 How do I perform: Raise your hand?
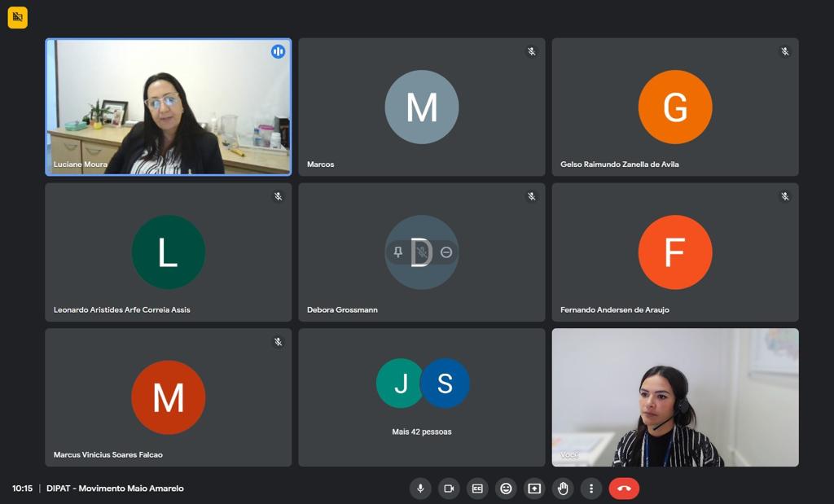563,489
